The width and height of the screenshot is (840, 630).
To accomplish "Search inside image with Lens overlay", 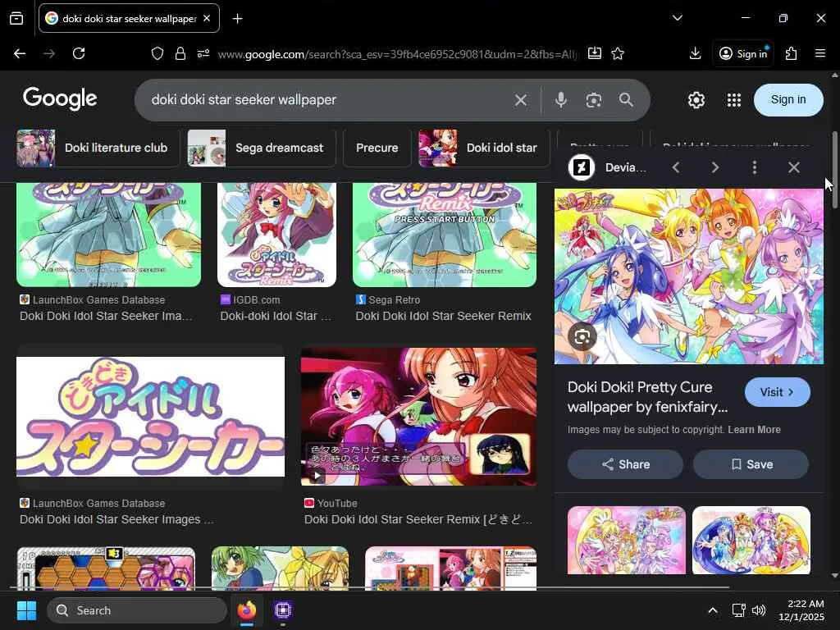I will 582,336.
